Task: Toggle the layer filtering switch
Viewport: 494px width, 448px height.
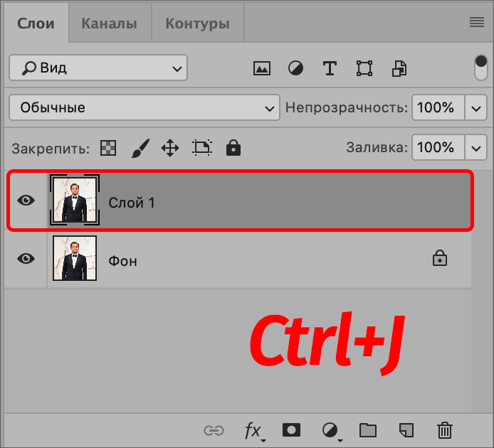Action: pos(480,68)
